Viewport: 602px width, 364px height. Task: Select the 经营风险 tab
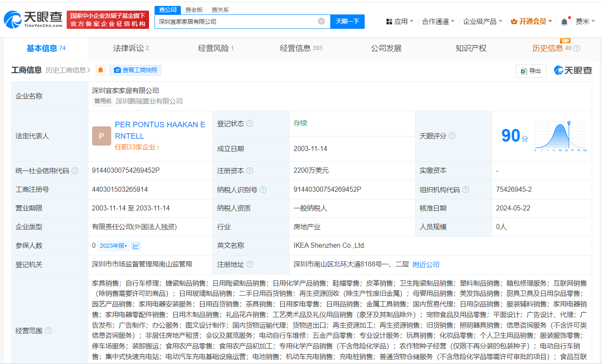[x=216, y=48]
